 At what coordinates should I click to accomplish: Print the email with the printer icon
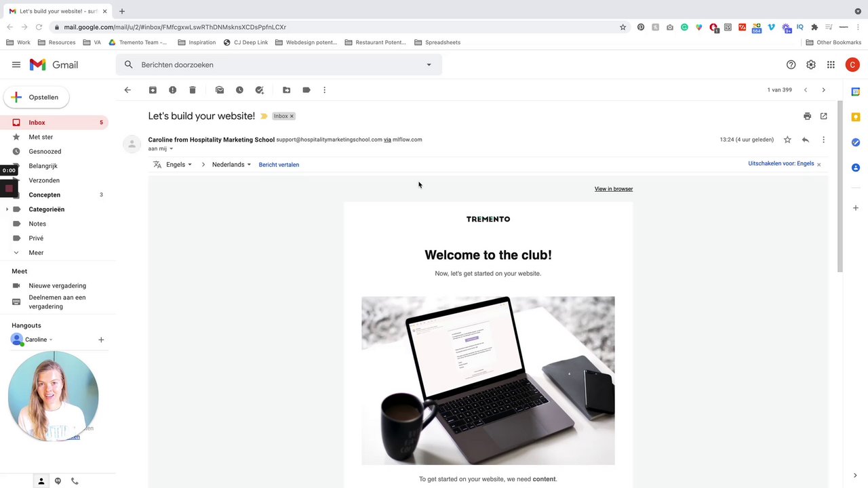click(807, 116)
